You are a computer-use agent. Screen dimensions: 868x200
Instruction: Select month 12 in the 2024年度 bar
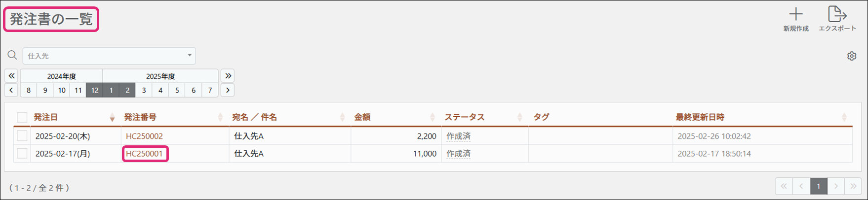click(x=94, y=90)
